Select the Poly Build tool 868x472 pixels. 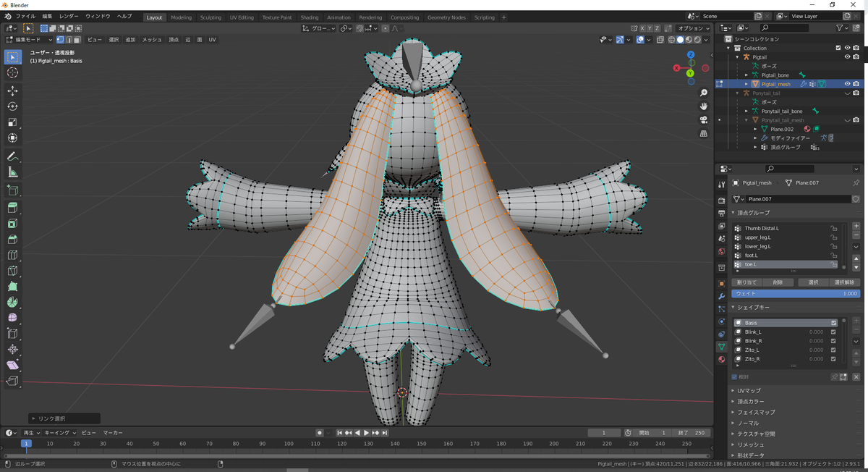12,287
